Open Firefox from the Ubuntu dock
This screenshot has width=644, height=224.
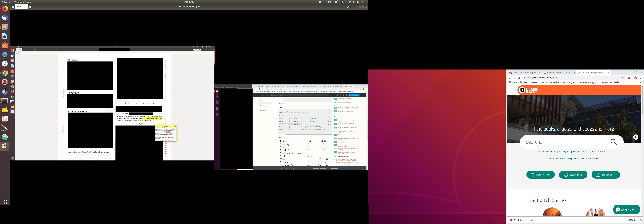pos(5,8)
